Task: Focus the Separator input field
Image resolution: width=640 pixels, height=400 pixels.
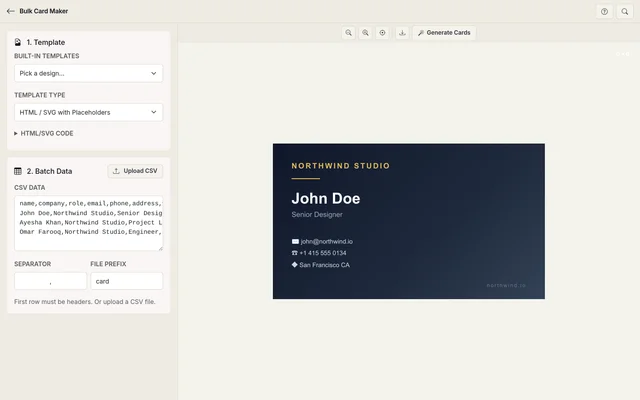Action: 50,281
